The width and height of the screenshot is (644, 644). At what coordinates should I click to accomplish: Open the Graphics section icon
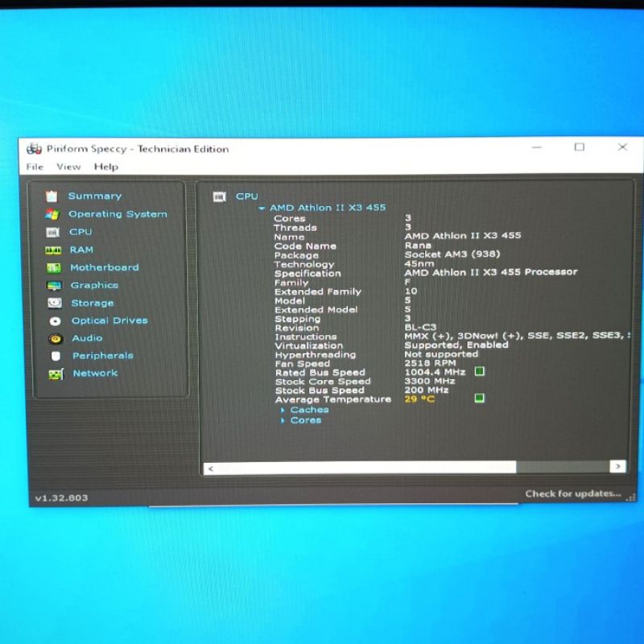tap(54, 286)
